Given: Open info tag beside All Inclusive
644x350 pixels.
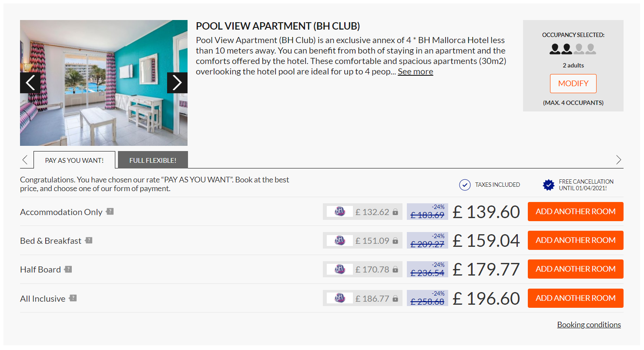Looking at the screenshot, I should coord(73,298).
